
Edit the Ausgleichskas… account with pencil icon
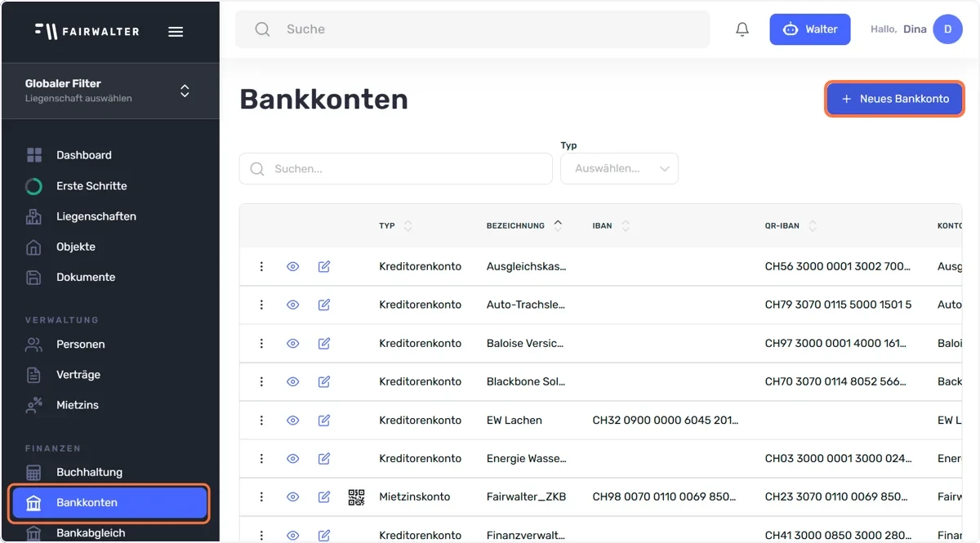[324, 266]
